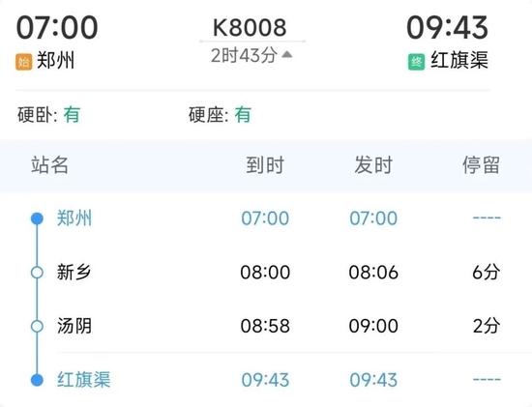
Task: Click the 汤阴 hollow timeline dot
Action: coord(37,326)
